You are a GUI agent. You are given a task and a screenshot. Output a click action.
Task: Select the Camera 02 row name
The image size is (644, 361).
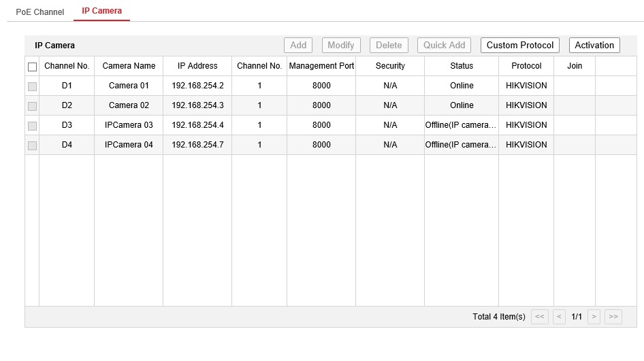coord(129,105)
